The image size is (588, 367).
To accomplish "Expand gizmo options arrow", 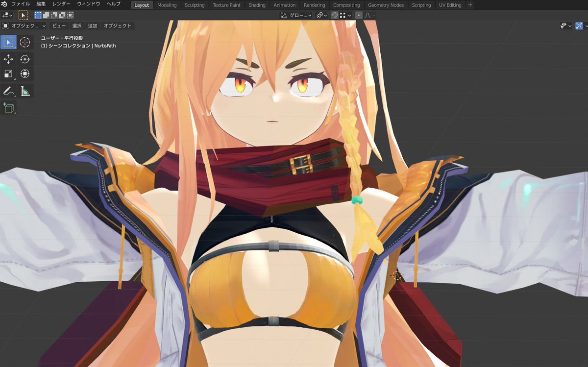I will 586,25.
